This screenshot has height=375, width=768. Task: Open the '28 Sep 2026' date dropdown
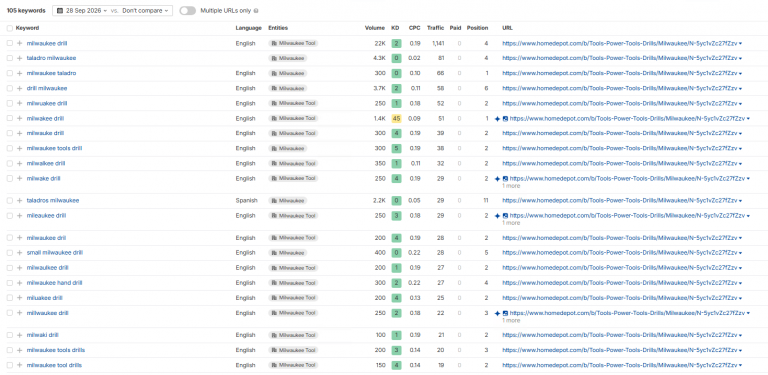82,10
